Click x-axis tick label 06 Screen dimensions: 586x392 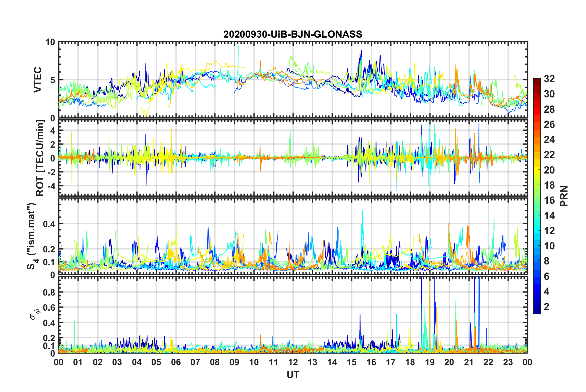click(x=176, y=362)
